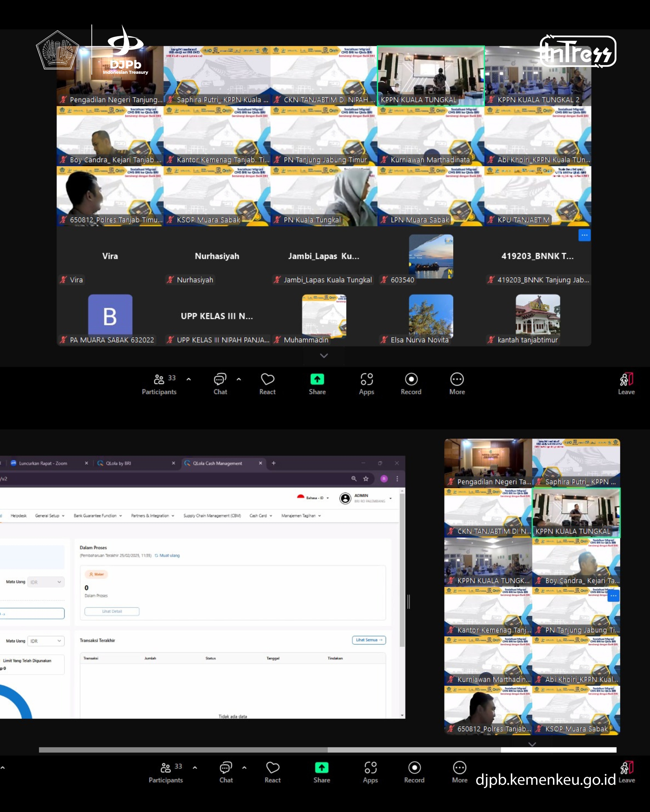Viewport: 650px width, 812px height.
Task: Click the Maker badge in Dalam Proses
Action: click(x=96, y=574)
